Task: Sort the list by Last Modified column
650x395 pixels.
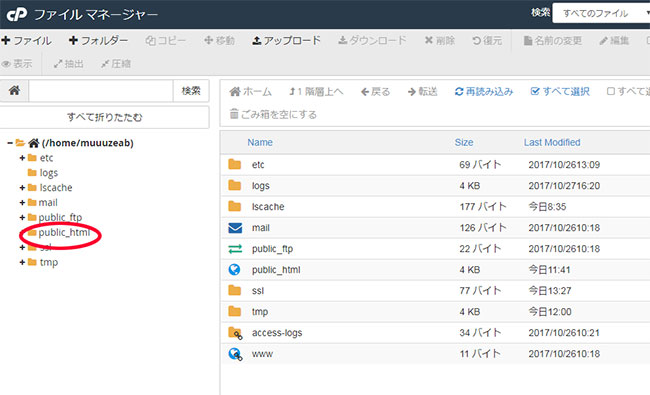Action: 552,143
